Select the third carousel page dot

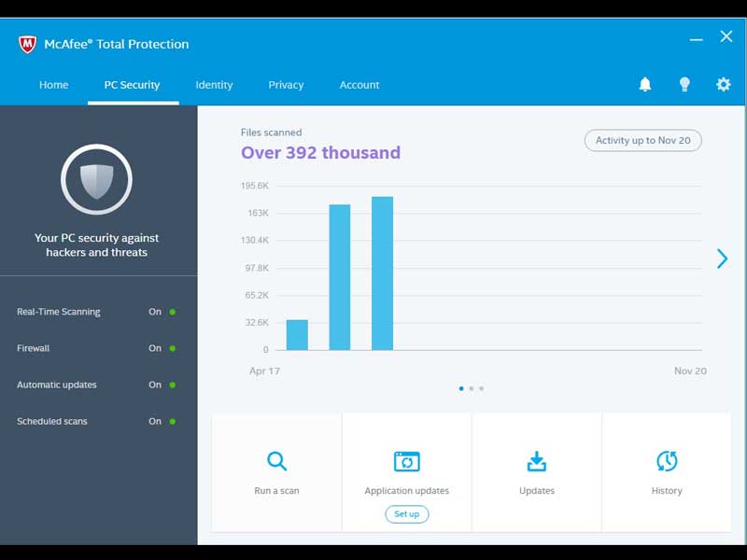[482, 388]
